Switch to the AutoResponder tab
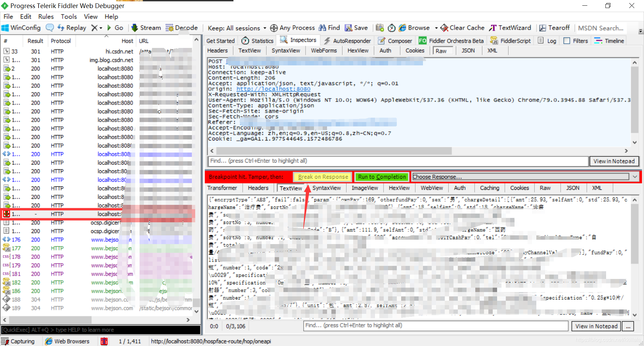The width and height of the screenshot is (644, 346). 347,41
